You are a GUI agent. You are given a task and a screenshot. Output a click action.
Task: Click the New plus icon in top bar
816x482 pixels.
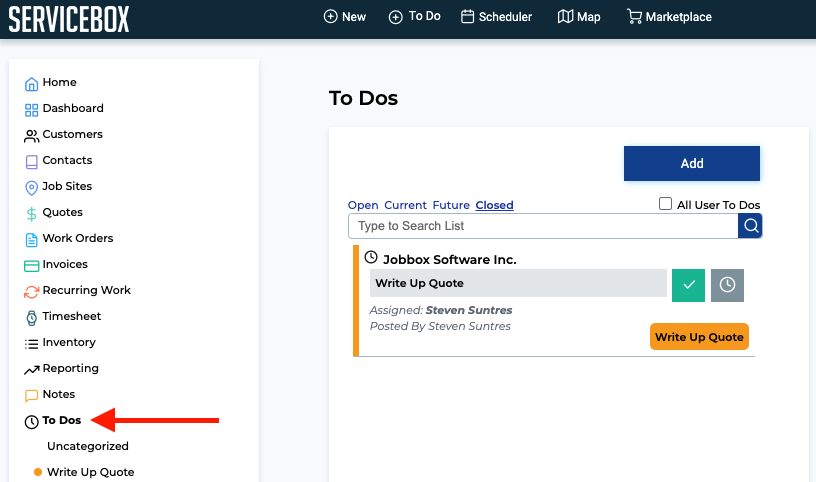point(330,17)
